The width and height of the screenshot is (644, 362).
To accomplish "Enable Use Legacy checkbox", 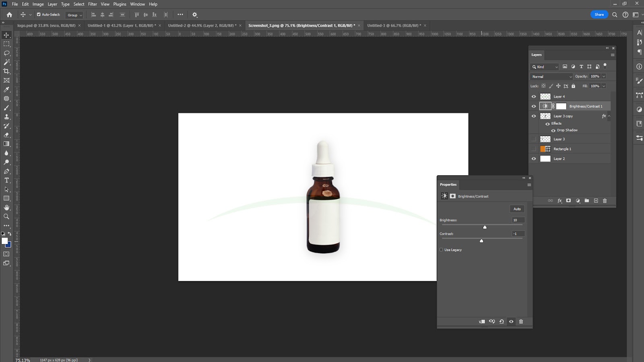I will 441,250.
